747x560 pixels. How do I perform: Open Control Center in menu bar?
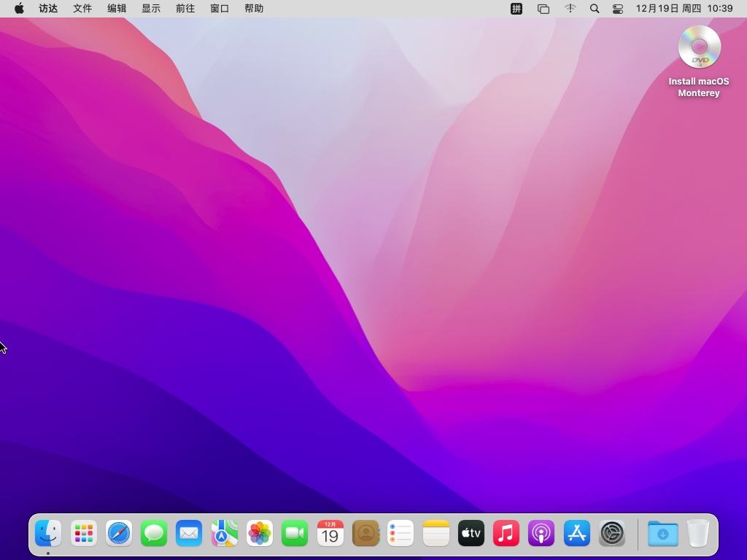click(x=618, y=9)
